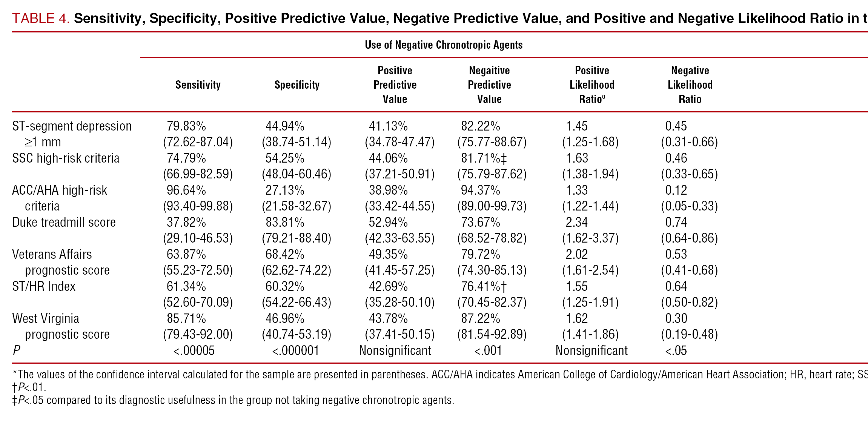Viewport: 868px width, 421px height.
Task: Select the Veterans Affairs row label
Action: coord(52,254)
